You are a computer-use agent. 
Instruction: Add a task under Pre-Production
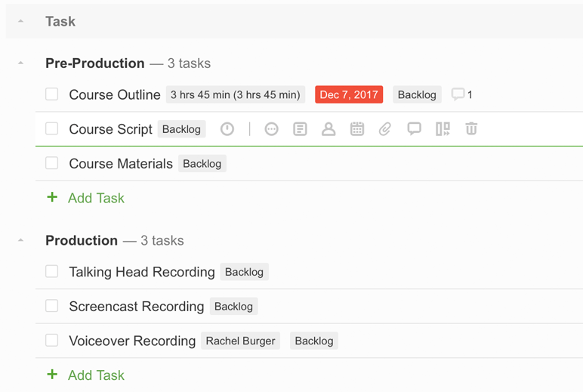coord(96,198)
